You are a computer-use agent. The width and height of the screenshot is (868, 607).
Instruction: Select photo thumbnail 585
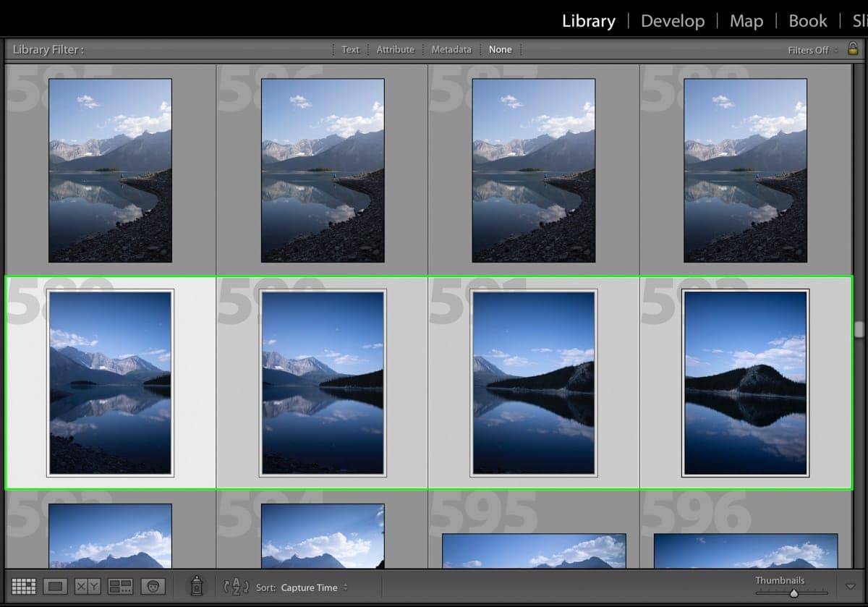click(x=110, y=170)
